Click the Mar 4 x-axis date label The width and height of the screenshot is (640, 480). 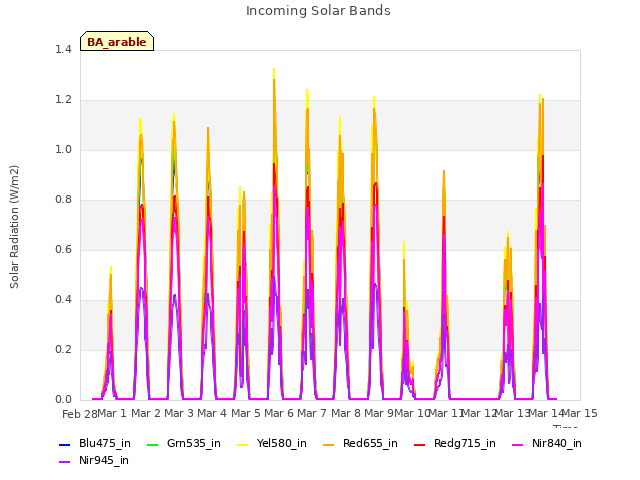click(x=212, y=414)
